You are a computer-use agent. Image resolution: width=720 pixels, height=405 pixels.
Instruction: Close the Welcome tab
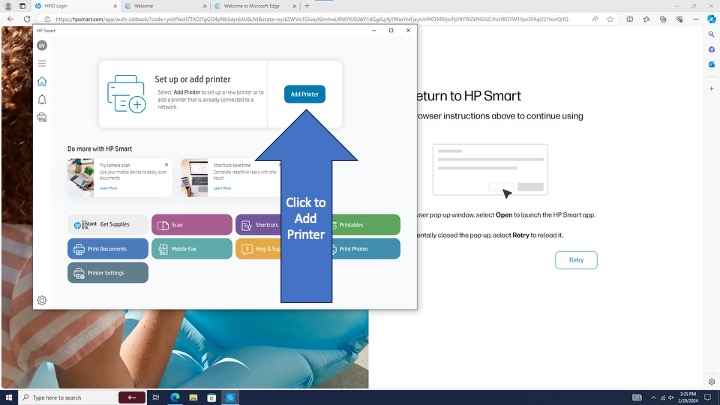tap(205, 6)
